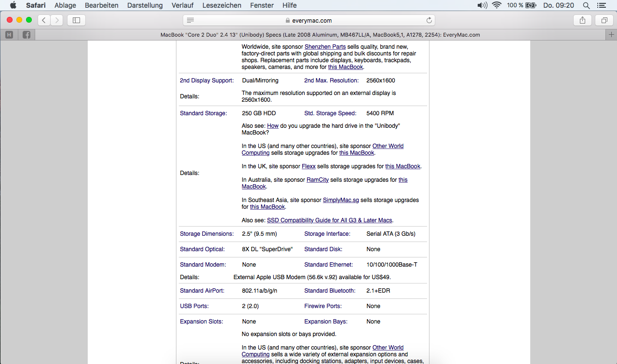Screen dimensions: 617x364
Task: Visit the RamCity sponsor link
Action: (x=318, y=180)
